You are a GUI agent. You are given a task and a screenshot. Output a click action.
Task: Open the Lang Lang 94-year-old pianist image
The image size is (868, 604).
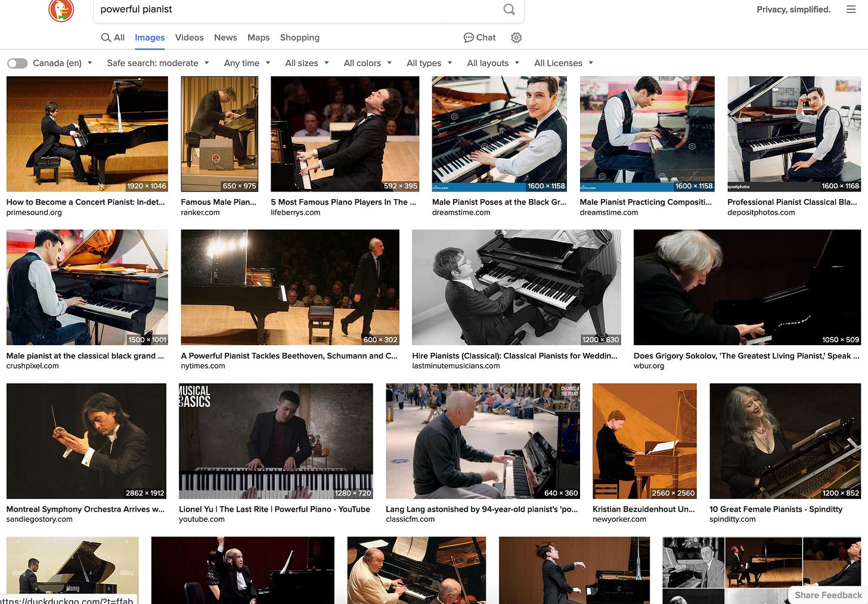[x=483, y=441]
